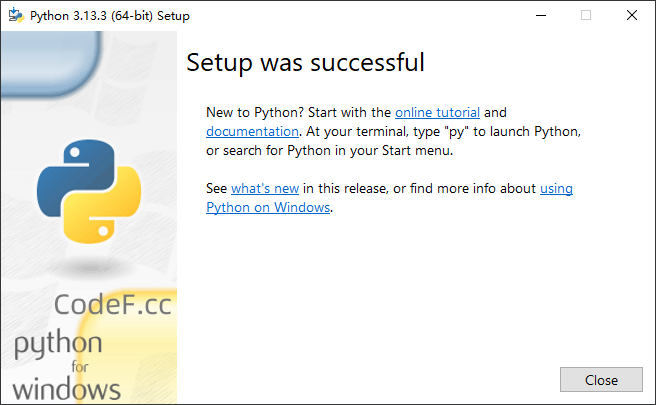Click the "Python 3.13.3 (64-bit) Setup" title text
The image size is (656, 405).
110,16
